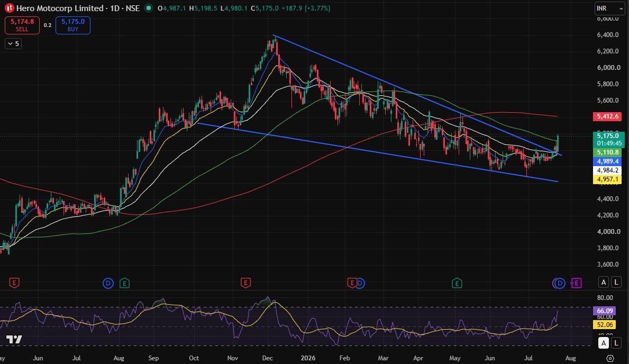Image resolution: width=629 pixels, height=364 pixels.
Task: Open the TradingView logo at chart bottom-left
Action: [14, 340]
